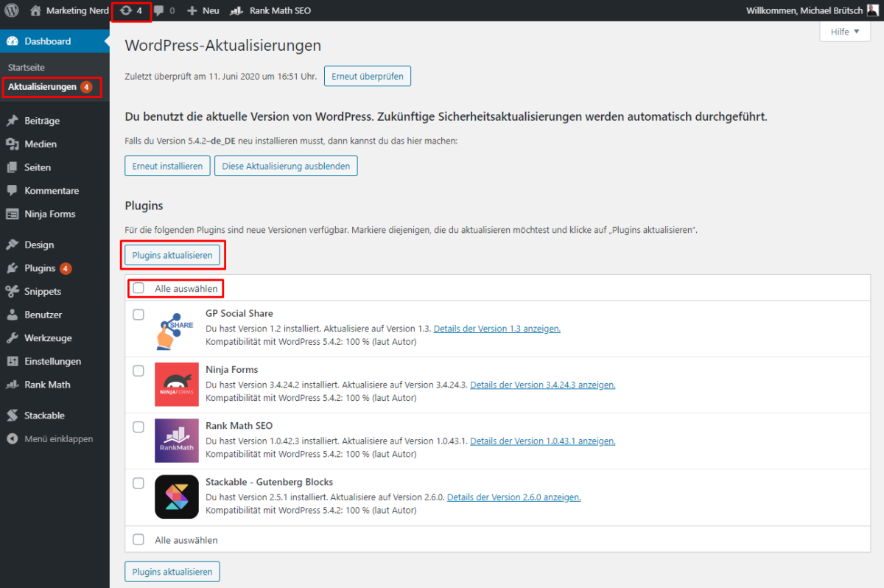
Task: Expand the Hilfe dropdown tab
Action: coord(845,32)
